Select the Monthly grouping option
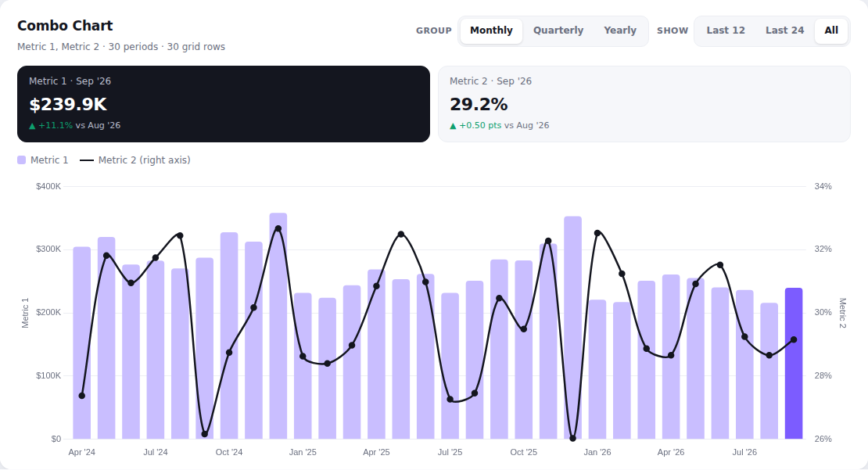Viewport: 868px width, 470px height. click(492, 30)
